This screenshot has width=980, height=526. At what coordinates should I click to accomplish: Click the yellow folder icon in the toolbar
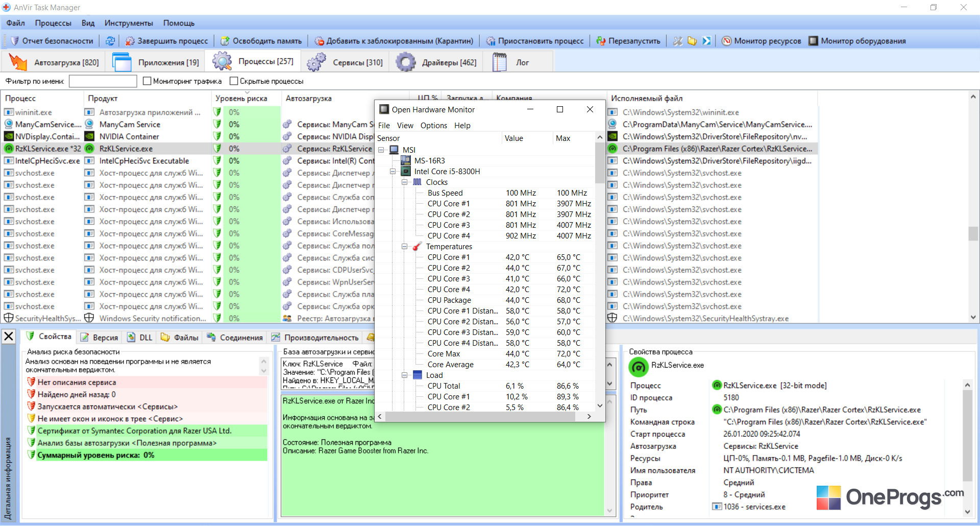[692, 41]
